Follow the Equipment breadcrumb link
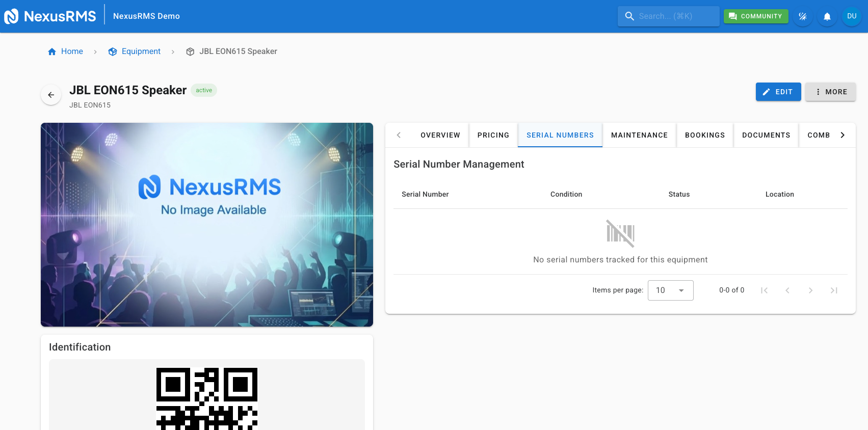 pos(141,51)
